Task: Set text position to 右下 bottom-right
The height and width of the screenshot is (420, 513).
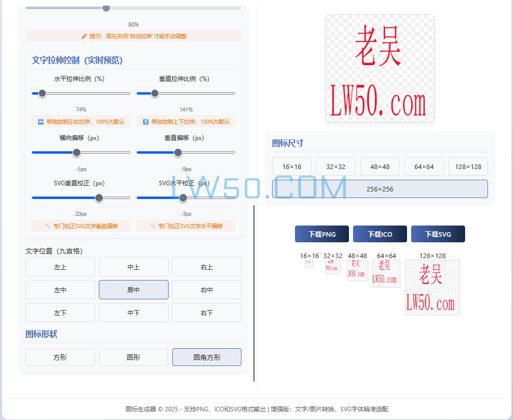Action: pos(206,313)
